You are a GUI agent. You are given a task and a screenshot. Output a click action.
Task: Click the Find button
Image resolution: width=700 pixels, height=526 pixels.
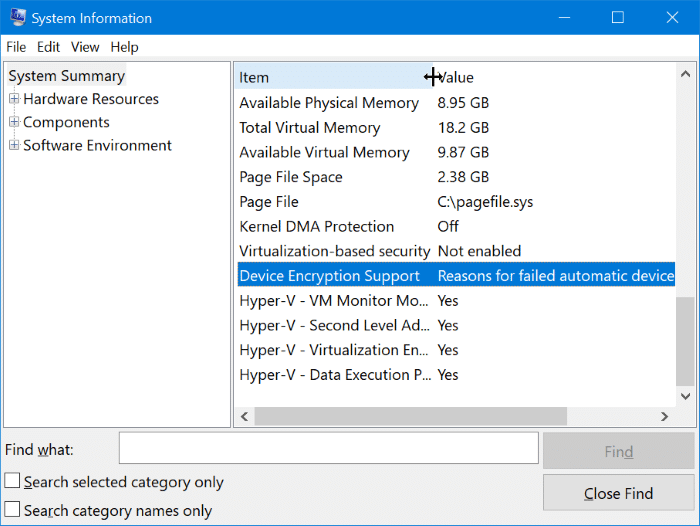pos(619,451)
